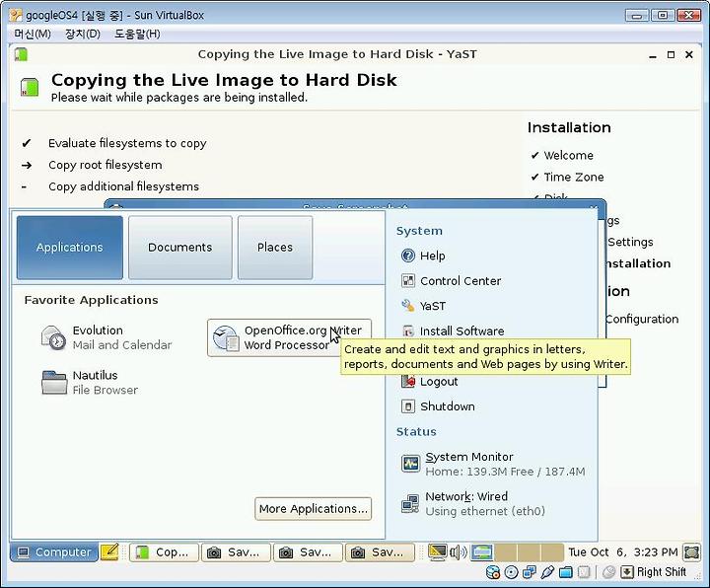Choose Logout

[429, 382]
